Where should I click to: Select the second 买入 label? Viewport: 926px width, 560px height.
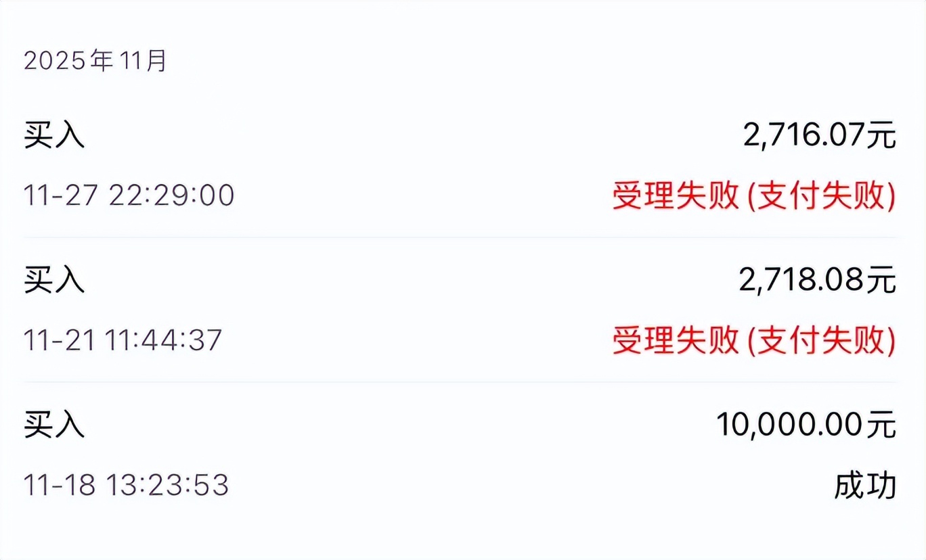coord(54,281)
